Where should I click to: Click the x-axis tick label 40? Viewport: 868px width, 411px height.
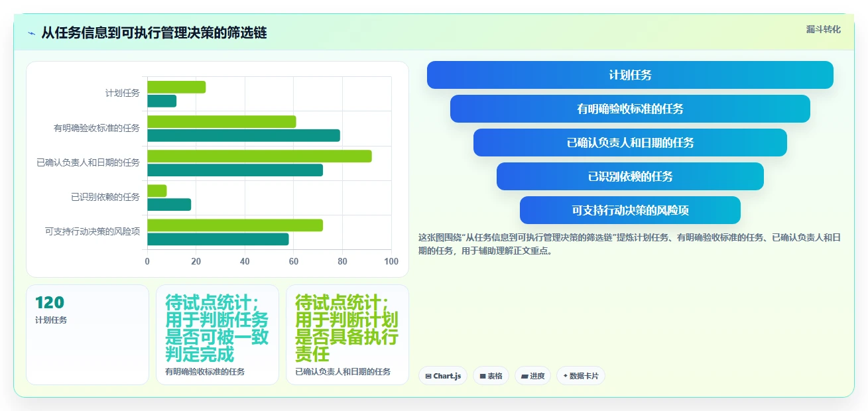pos(245,261)
